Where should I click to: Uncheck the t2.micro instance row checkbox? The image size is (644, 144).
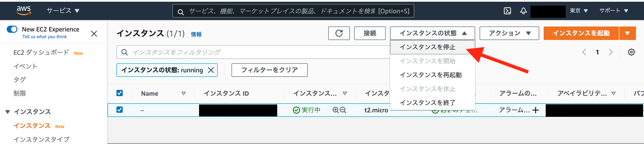pyautogui.click(x=120, y=110)
